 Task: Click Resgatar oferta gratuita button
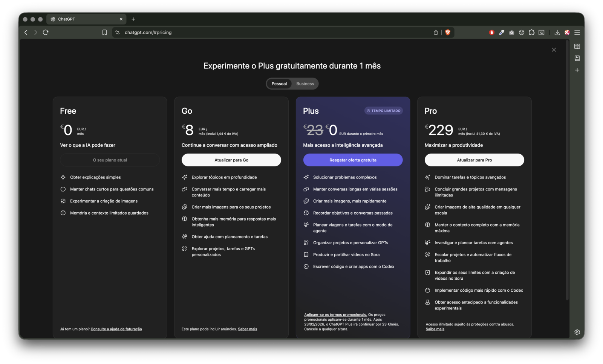[x=353, y=160]
